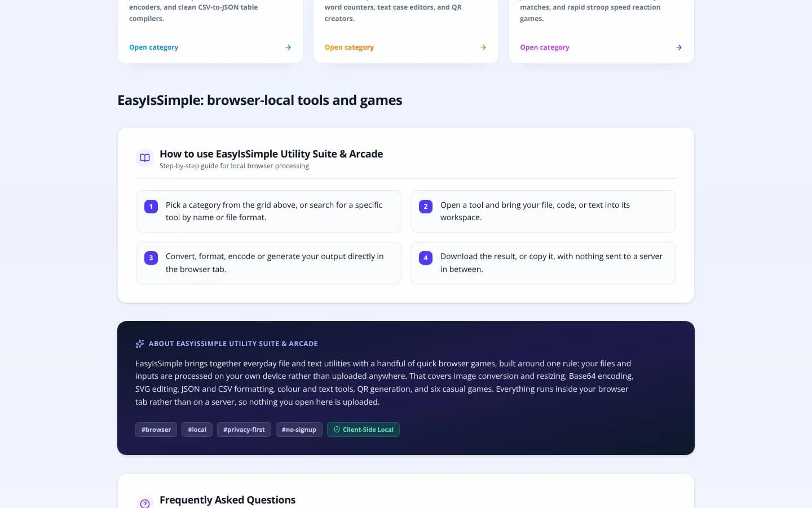812x508 pixels.
Task: Open the purple Open category link
Action: 545,47
